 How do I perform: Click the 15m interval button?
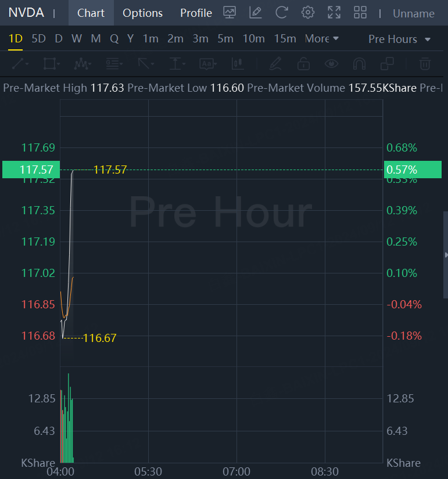(x=285, y=39)
